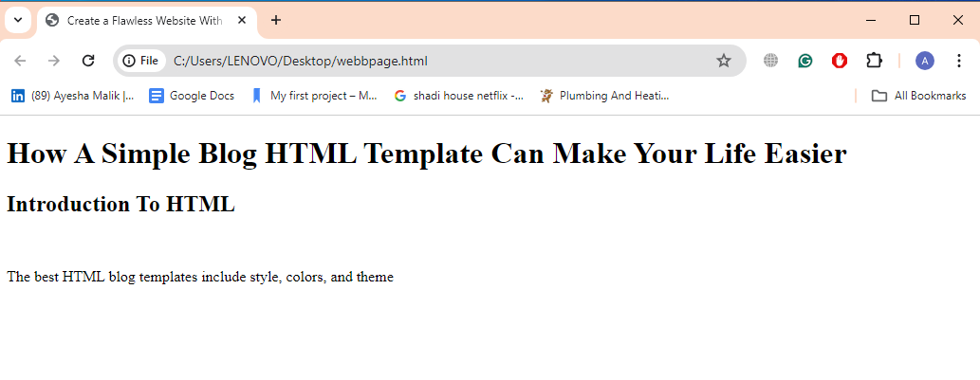Click the paragraph 'The best HTML blog templates'

pyautogui.click(x=200, y=277)
